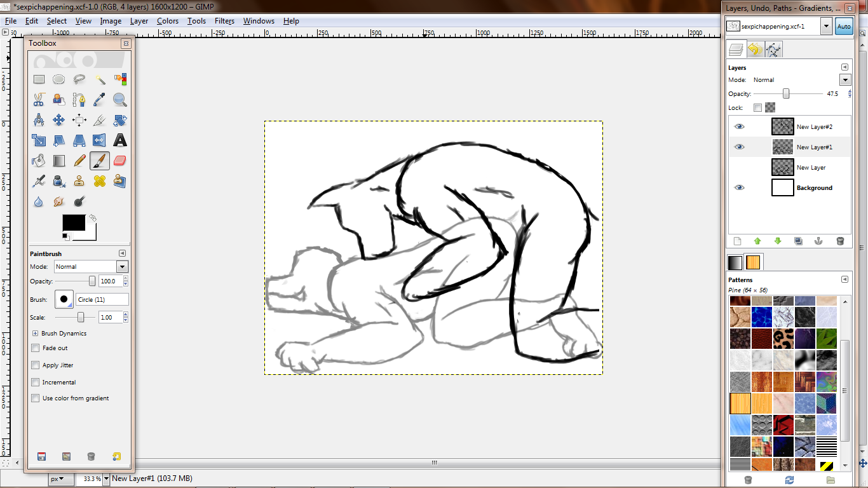This screenshot has height=488, width=868.
Task: Open the Paintbrush Mode dropdown
Action: pyautogui.click(x=122, y=267)
